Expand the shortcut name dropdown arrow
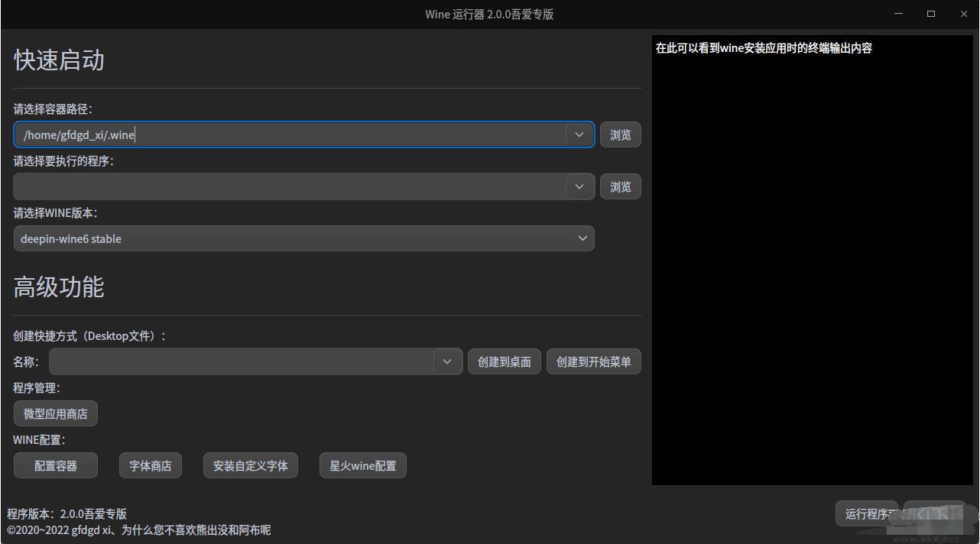980x544 pixels. pos(448,361)
